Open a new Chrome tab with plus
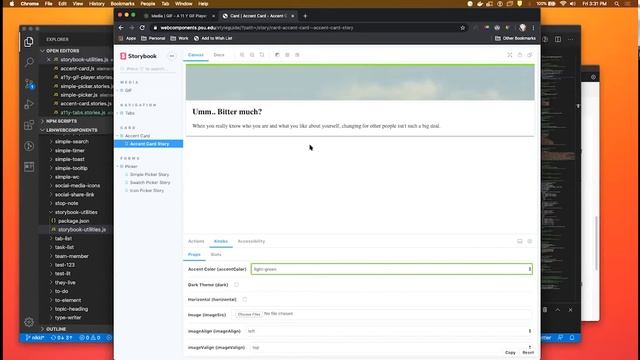 [x=305, y=16]
